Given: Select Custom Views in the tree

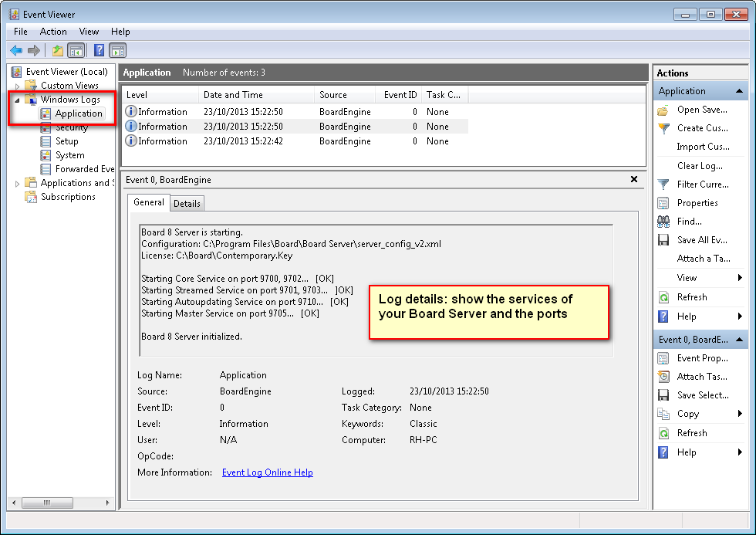Looking at the screenshot, I should (x=69, y=86).
